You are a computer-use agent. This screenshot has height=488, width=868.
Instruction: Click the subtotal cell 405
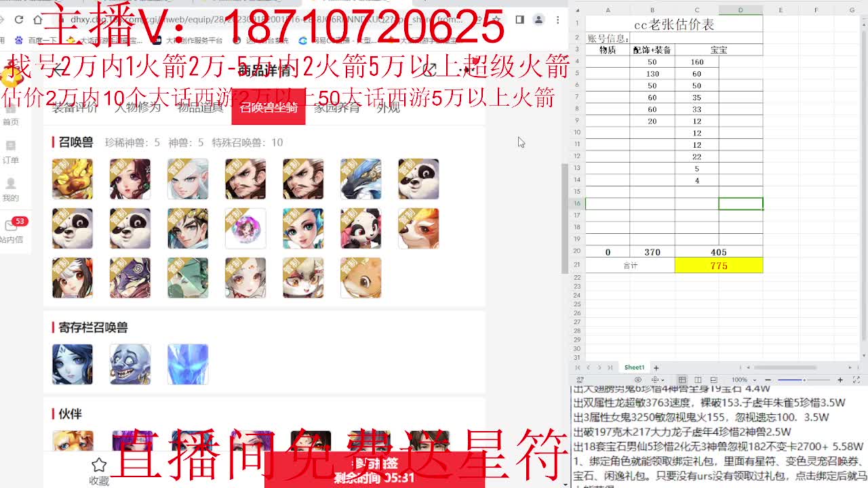[x=719, y=252]
